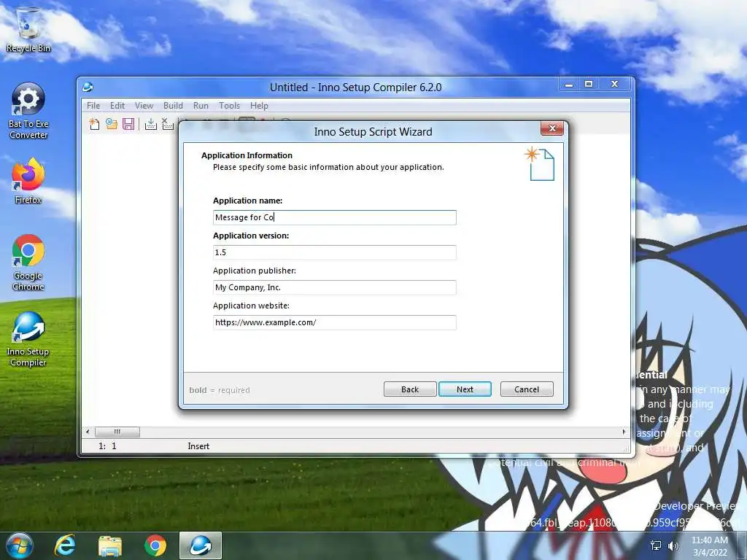This screenshot has height=560, width=747.
Task: Click the Save floppy disk toolbar icon
Action: click(x=128, y=124)
